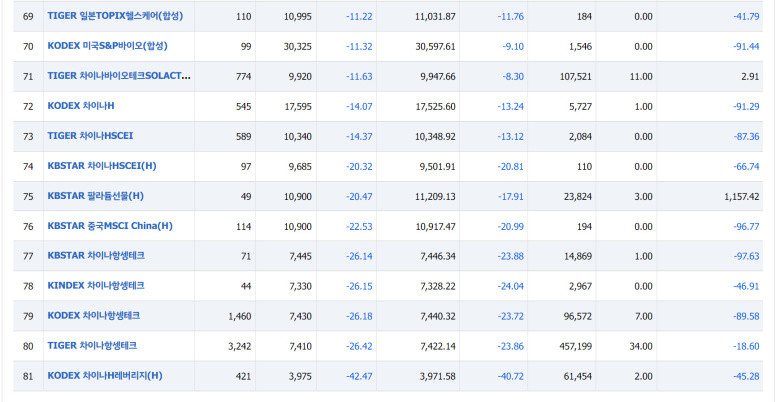Open KBSTAR 차이나HSCEI(H) link

pos(102,166)
